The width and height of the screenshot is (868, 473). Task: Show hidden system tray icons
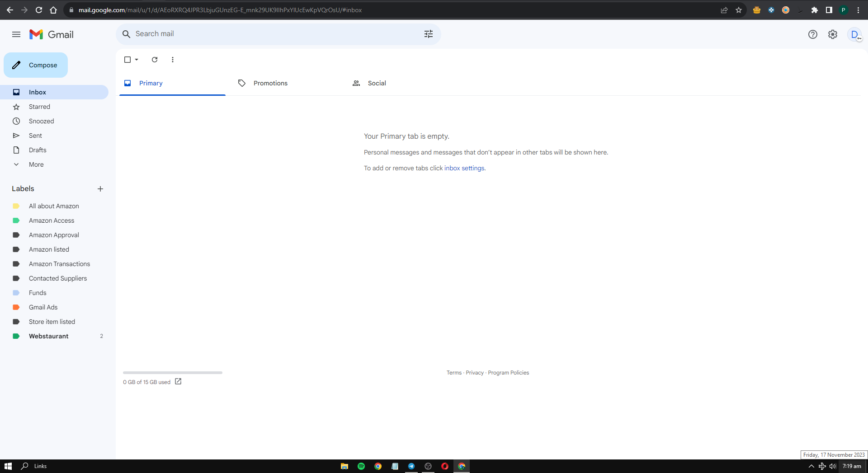(x=811, y=466)
